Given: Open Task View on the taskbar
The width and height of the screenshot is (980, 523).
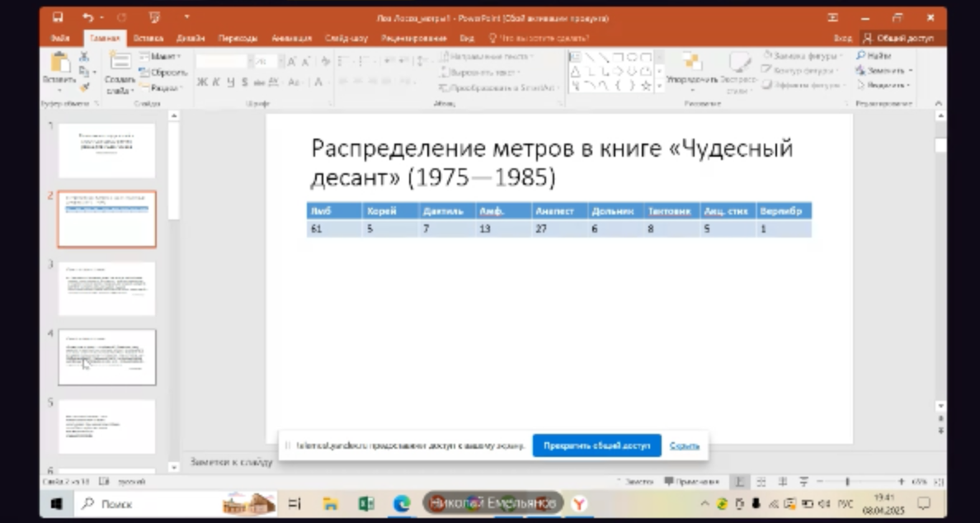Looking at the screenshot, I should pyautogui.click(x=295, y=504).
